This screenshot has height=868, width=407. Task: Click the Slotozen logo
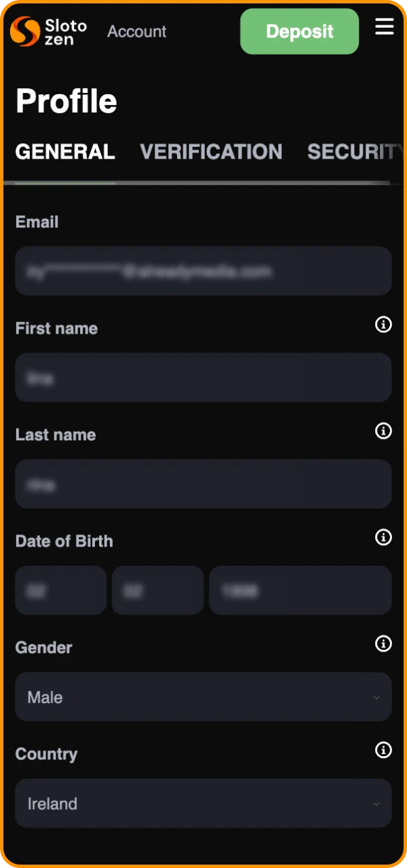click(47, 31)
